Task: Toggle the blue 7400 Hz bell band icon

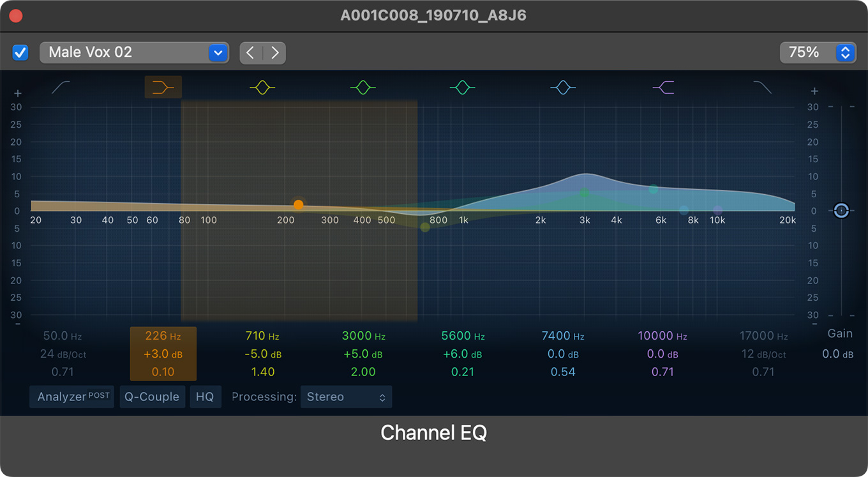Action: tap(562, 87)
